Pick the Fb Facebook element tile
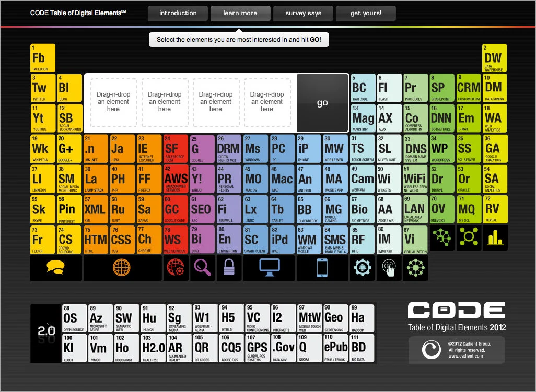 [x=43, y=58]
